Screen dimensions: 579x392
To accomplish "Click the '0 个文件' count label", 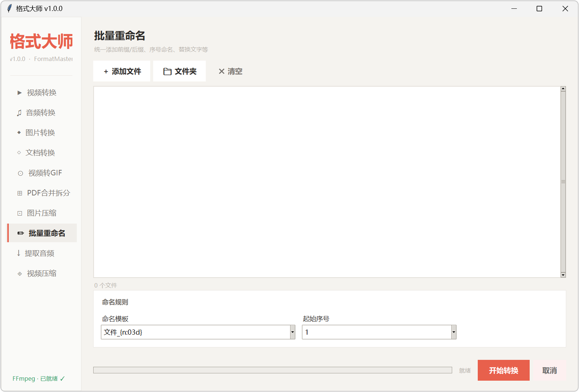I will 106,285.
